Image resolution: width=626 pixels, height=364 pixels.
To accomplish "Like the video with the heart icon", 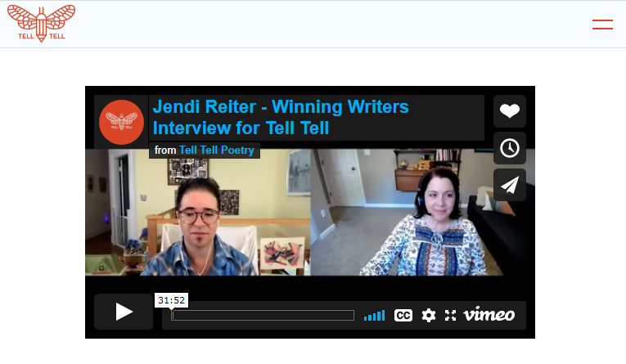I will coord(510,111).
